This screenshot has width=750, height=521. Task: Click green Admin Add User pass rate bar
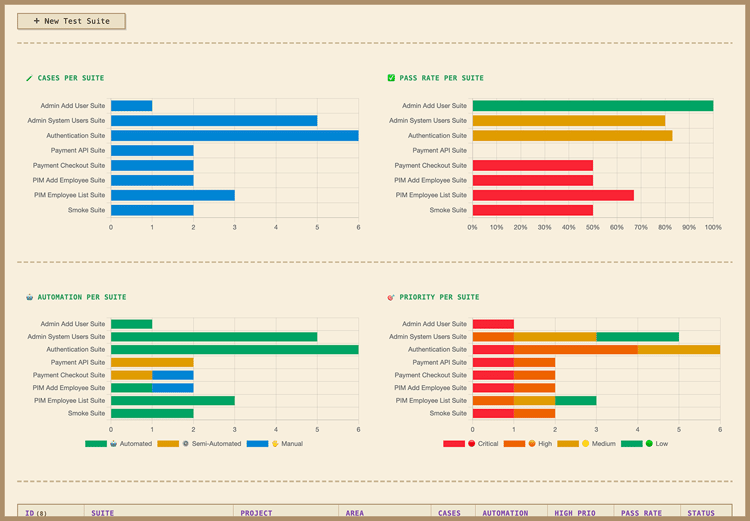(x=593, y=106)
